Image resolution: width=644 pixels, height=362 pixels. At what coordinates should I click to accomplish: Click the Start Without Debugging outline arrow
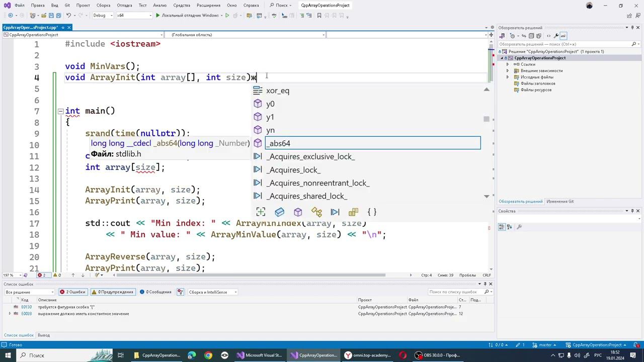(227, 16)
